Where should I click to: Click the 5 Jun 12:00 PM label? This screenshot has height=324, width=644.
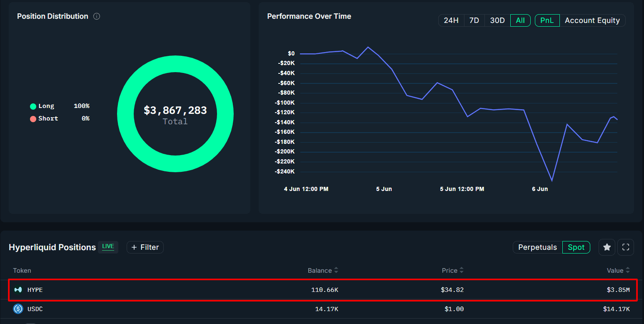pos(462,189)
